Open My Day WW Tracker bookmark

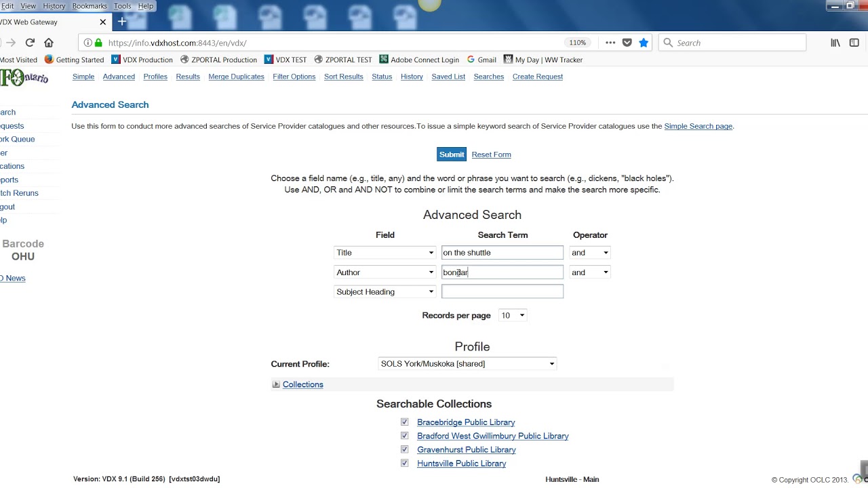coord(543,60)
